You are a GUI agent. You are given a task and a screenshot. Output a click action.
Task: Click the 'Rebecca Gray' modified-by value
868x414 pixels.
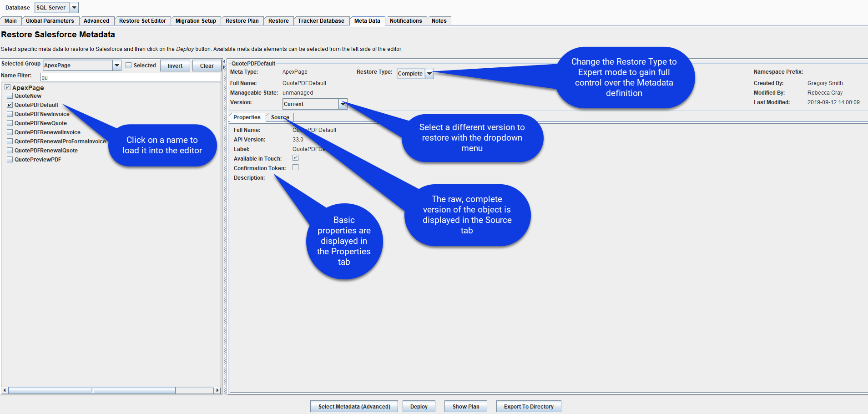[825, 93]
